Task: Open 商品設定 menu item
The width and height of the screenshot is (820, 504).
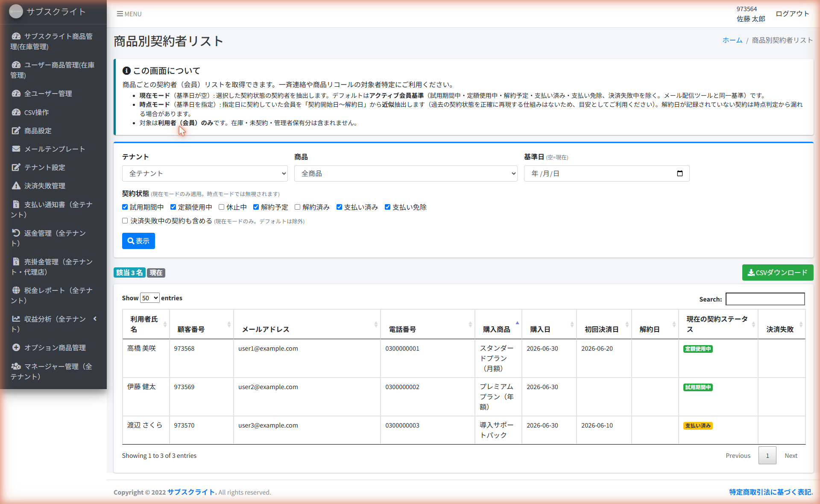Action: coord(53,131)
